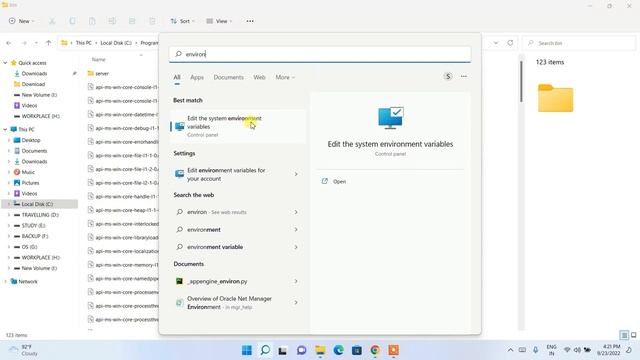This screenshot has height=360, width=640.
Task: Click the Explorer vertical scrollbar
Action: [x=521, y=82]
